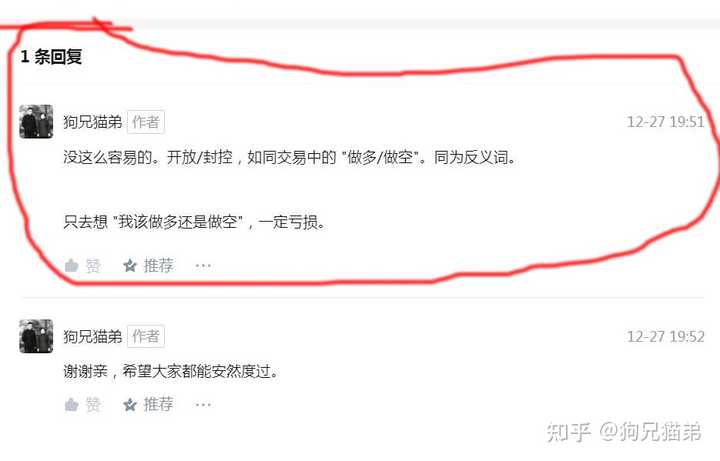
Task: Click the 知乎 @狗兄猫弟 watermark
Action: coord(624,432)
